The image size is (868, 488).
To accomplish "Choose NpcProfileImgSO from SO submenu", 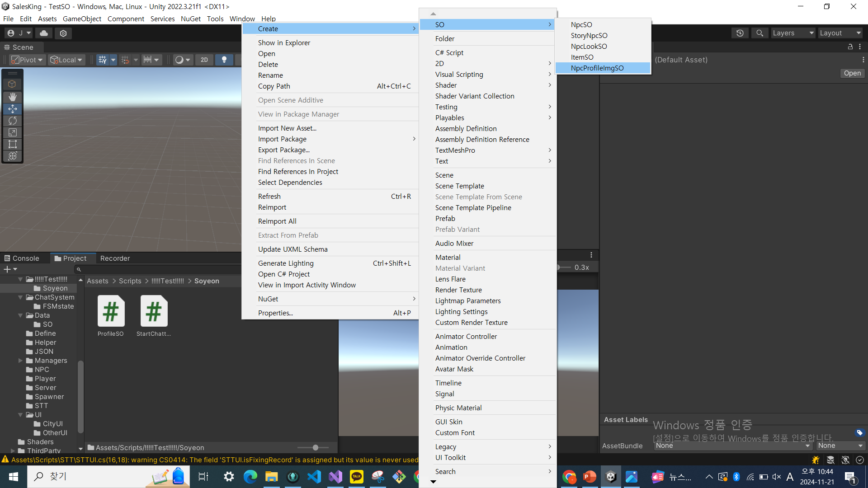I will pos(597,68).
